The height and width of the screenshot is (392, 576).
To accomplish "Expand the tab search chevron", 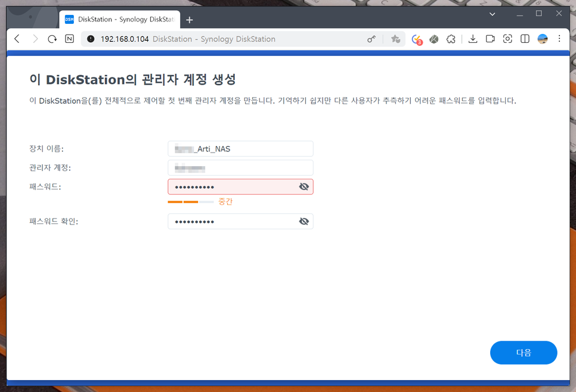I will click(493, 14).
